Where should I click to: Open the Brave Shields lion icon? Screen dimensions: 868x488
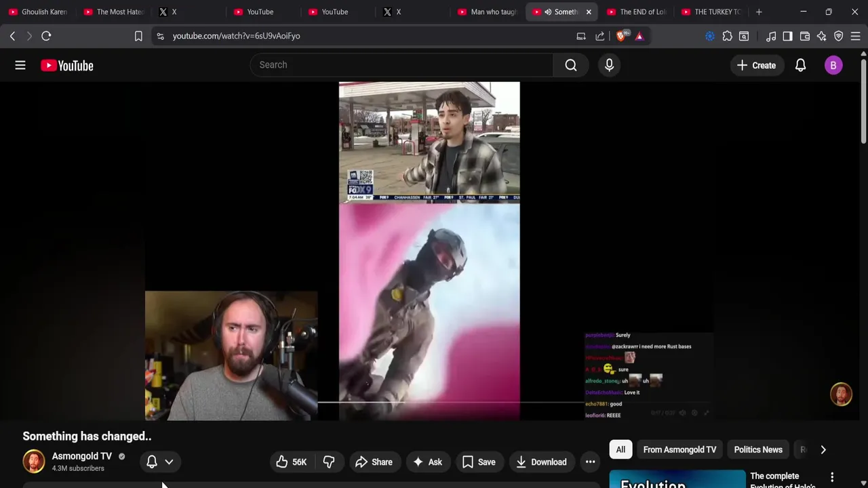point(621,36)
